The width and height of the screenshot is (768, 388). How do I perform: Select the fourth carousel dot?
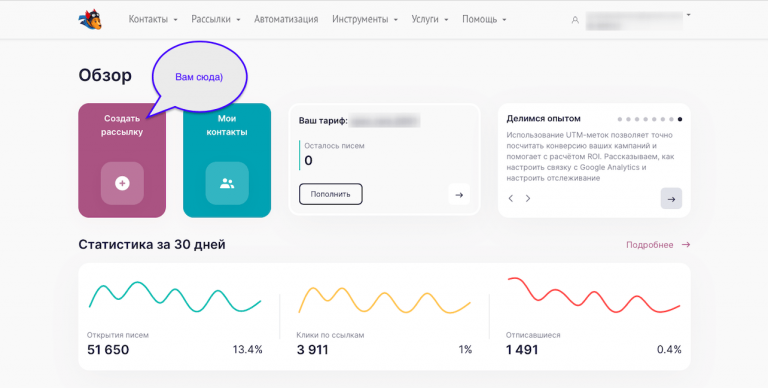[x=646, y=119]
